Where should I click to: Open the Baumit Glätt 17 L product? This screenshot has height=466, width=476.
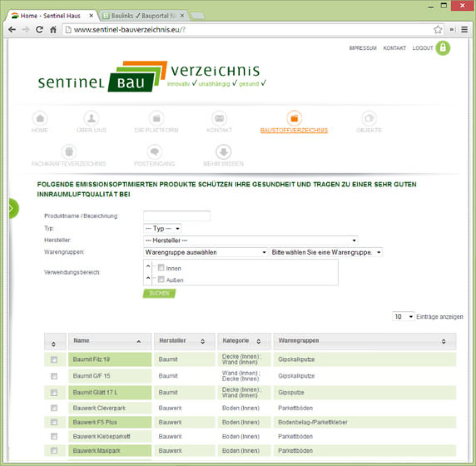click(x=95, y=393)
